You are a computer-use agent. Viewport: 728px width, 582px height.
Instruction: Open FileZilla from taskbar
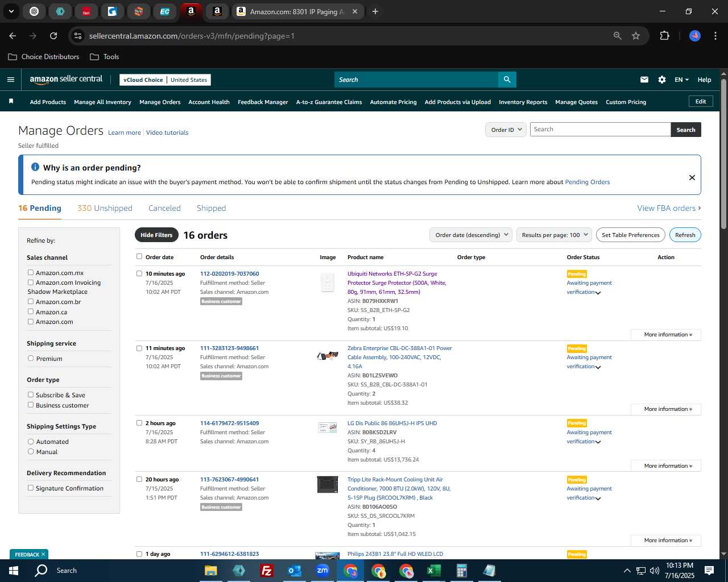[266, 571]
